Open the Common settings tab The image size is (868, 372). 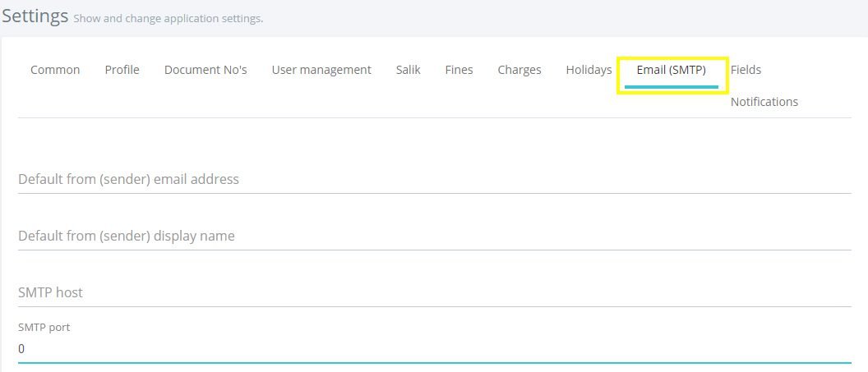coord(55,70)
